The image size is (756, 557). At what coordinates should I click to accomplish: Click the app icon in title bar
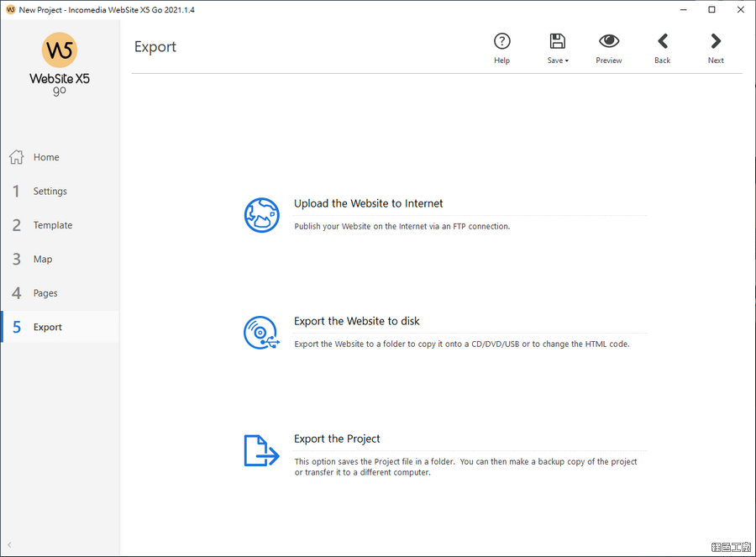click(11, 9)
